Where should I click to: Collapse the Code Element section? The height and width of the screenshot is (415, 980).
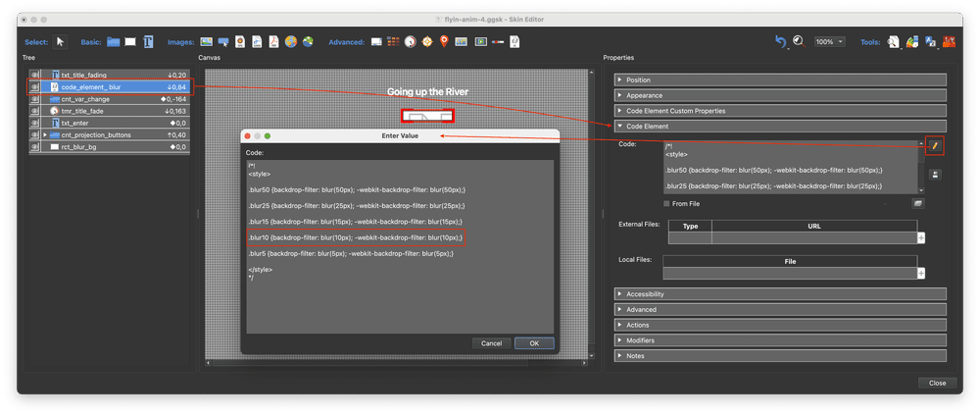(x=780, y=126)
